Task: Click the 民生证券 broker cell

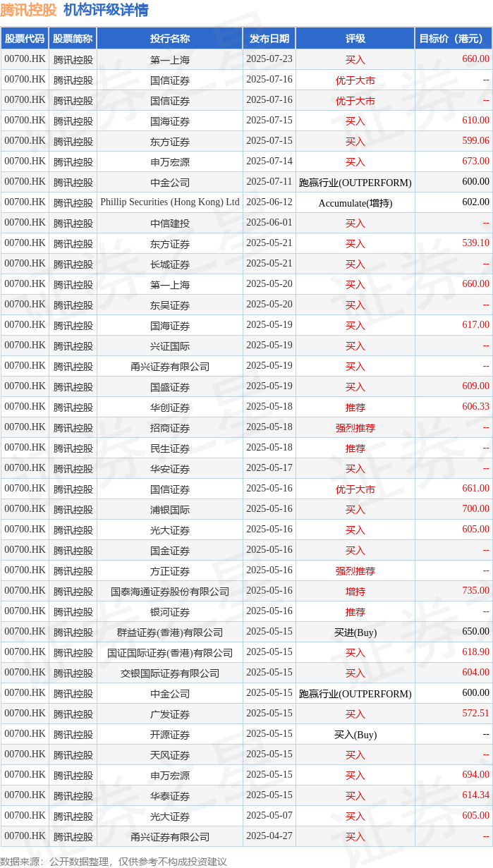Action: click(x=170, y=448)
